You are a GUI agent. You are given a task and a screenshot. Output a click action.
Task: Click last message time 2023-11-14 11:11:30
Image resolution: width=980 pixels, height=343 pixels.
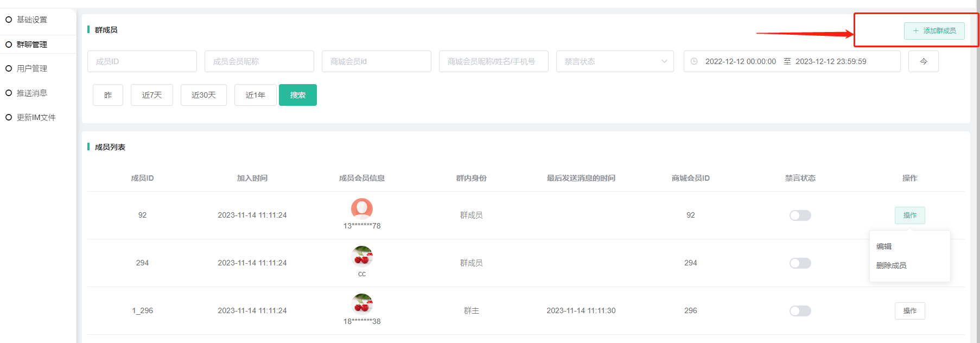point(581,310)
